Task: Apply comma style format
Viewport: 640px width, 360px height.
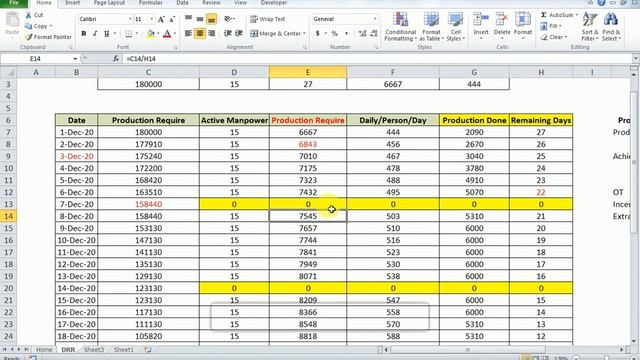Action: point(347,33)
